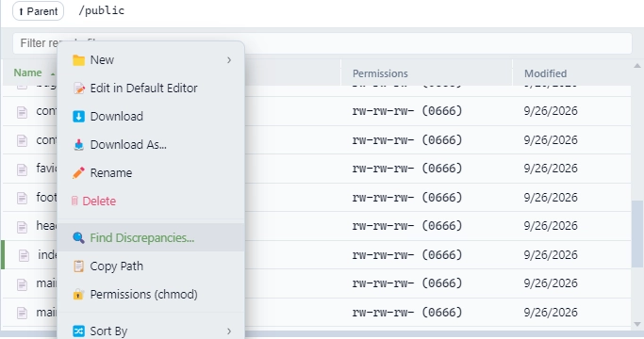The width and height of the screenshot is (644, 339).
Task: Click file icon of the 'foot' row
Action: tap(22, 199)
